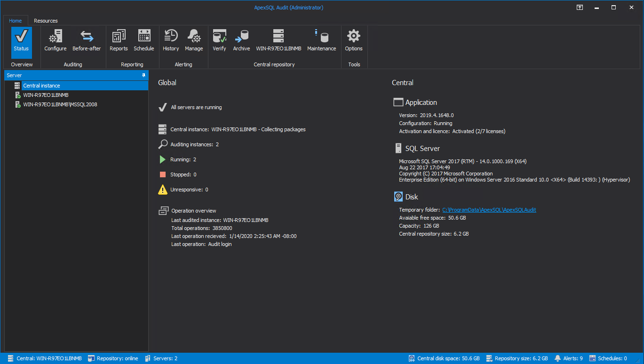Open the Options tool
Screen dimensions: 644x364
[354, 42]
